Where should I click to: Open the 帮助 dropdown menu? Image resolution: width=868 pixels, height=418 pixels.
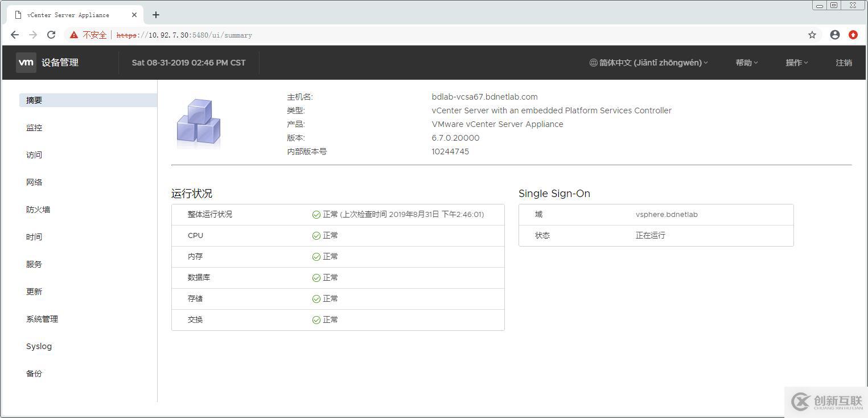click(746, 63)
